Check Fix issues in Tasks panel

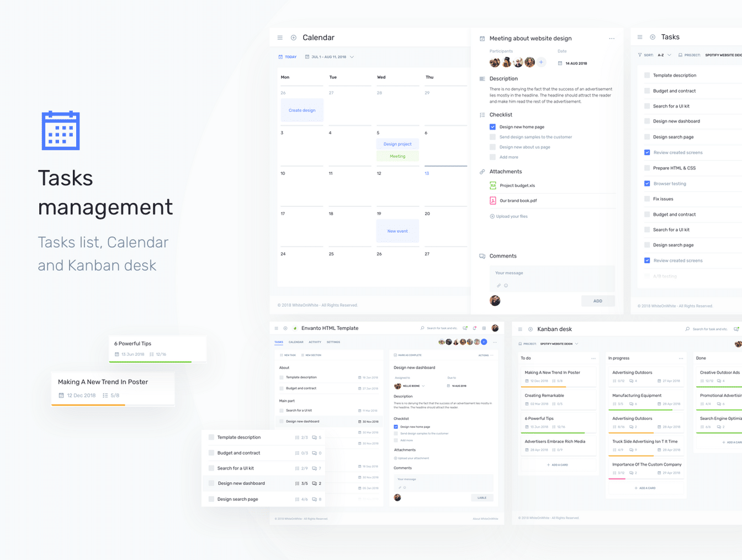(647, 199)
